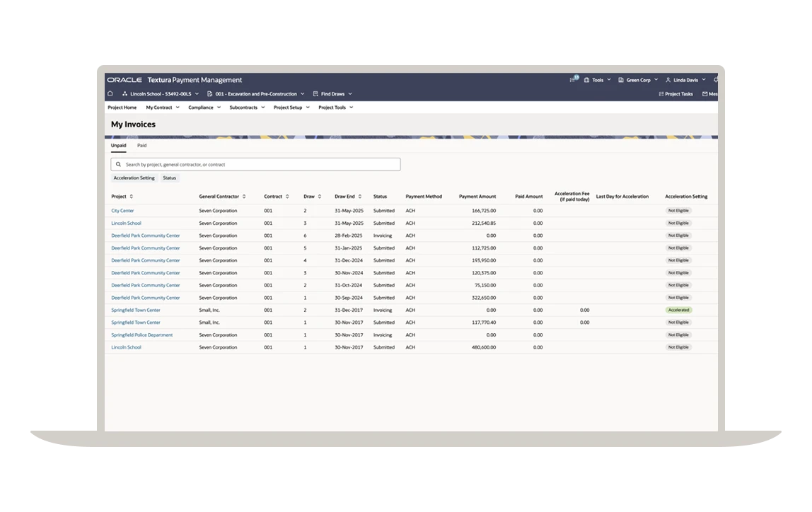Click inside the invoice search field
The image size is (812, 512).
coord(255,164)
